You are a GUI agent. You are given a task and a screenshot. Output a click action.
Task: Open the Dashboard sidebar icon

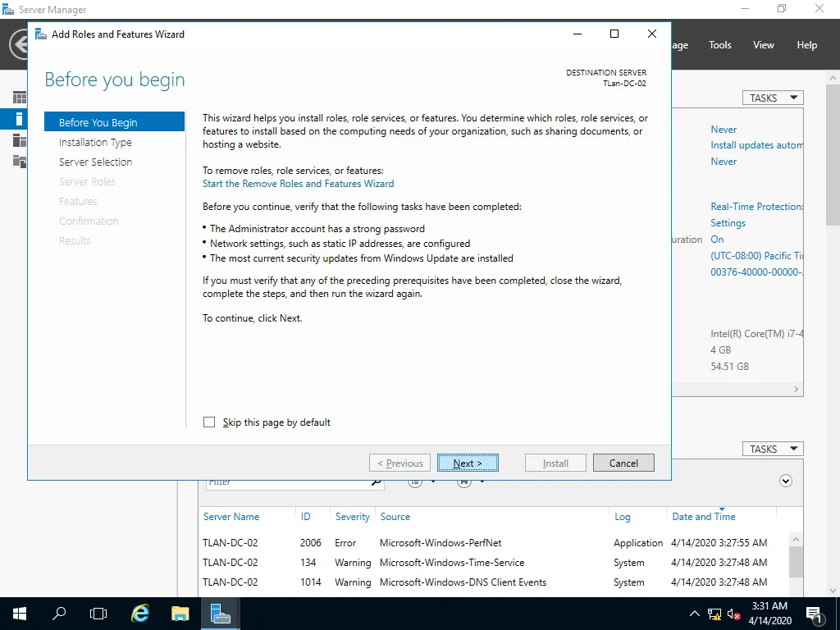(x=20, y=98)
